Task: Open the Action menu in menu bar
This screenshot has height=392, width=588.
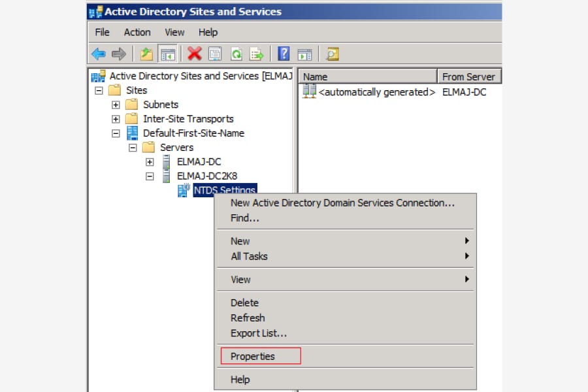Action: [137, 32]
